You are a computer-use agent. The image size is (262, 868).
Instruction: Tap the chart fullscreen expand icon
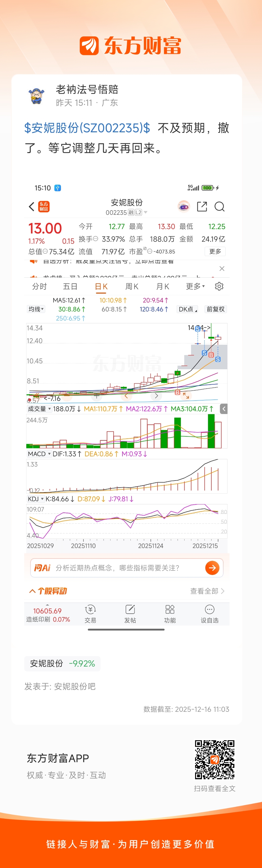[x=186, y=395]
